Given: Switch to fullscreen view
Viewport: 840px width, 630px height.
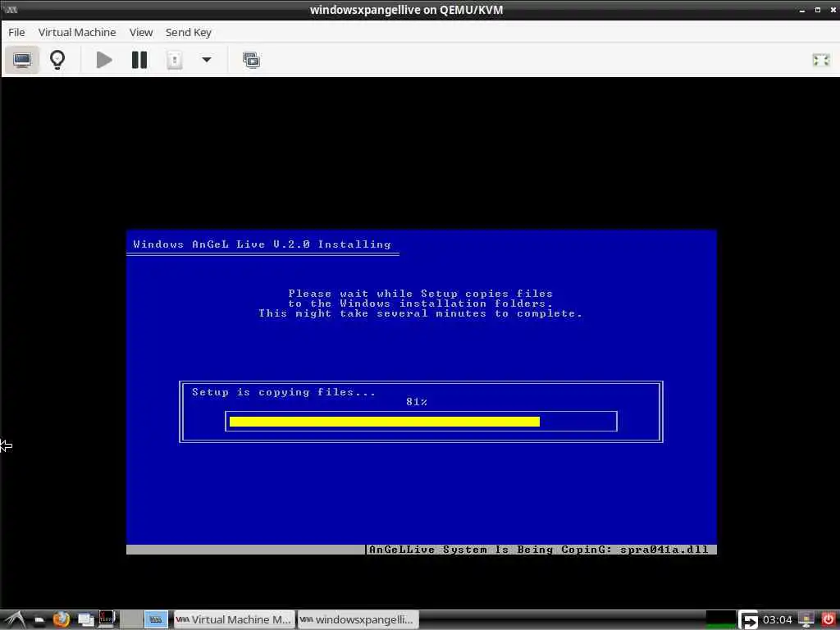Looking at the screenshot, I should [820, 59].
